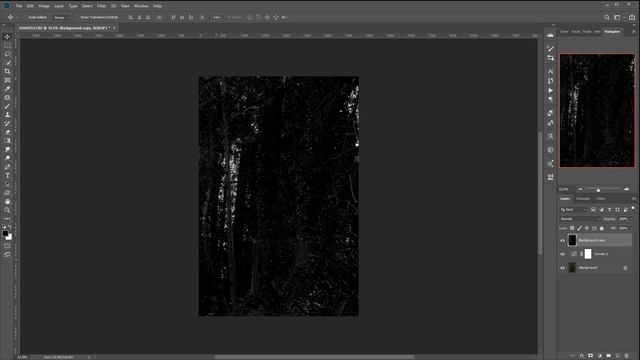Click the search icon in options bar
Viewport: 640px width, 360px height.
point(607,18)
